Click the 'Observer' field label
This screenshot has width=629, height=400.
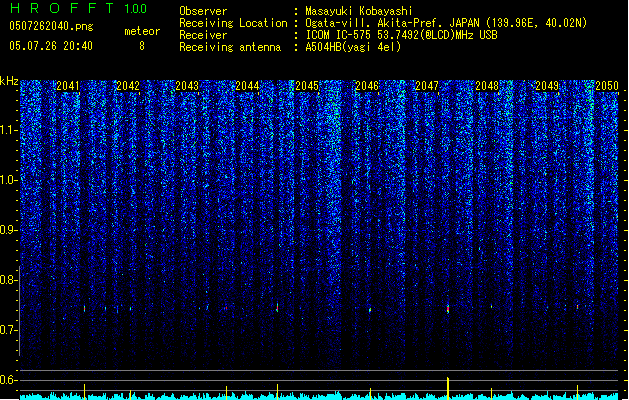pyautogui.click(x=203, y=11)
